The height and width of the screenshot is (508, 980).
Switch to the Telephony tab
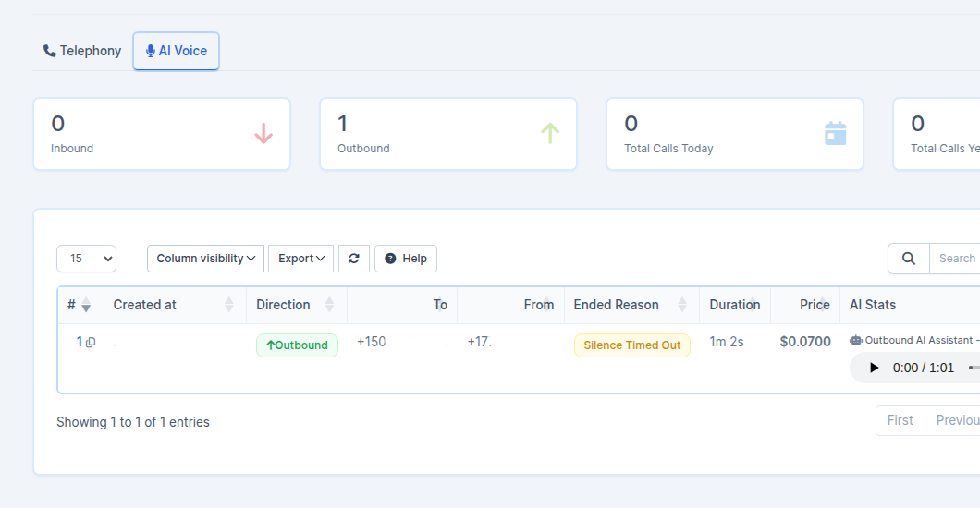tap(82, 51)
